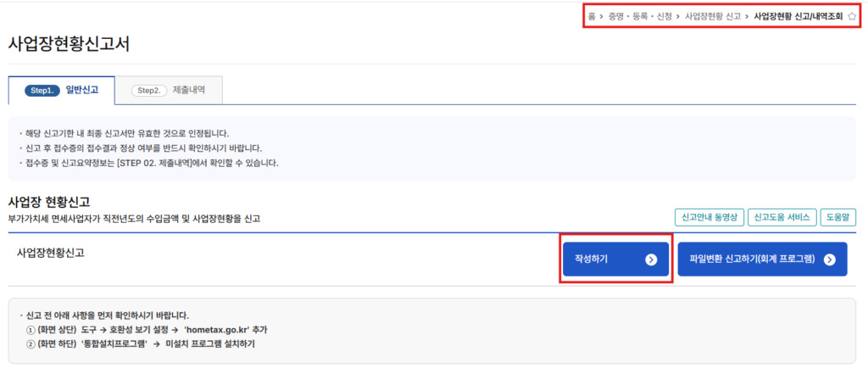Click the 사업장 현황신고 section heading
The height and width of the screenshot is (374, 868).
[x=60, y=203]
